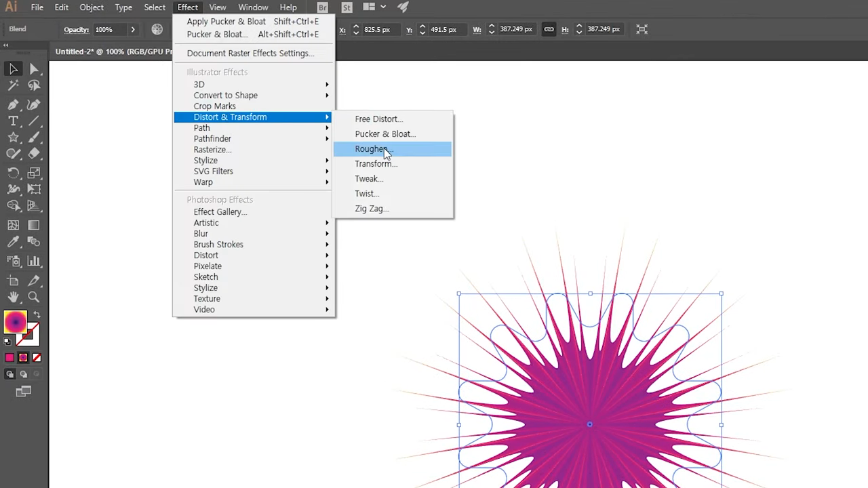Switch to Draw Behind mode

click(23, 374)
